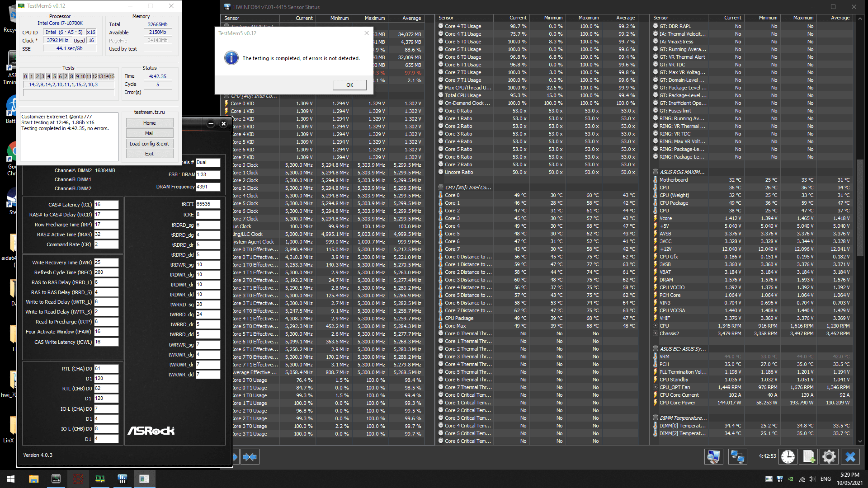Open Windows Start menu

11,479
